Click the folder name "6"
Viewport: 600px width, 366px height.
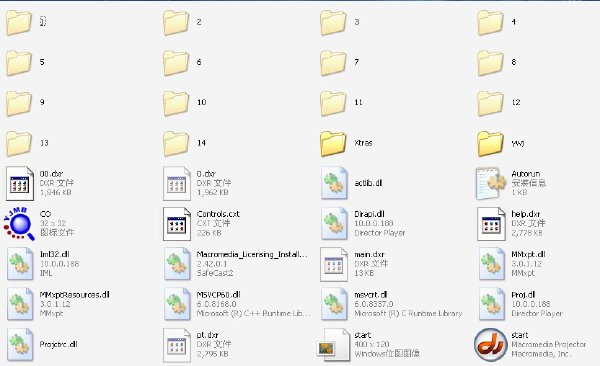click(x=199, y=62)
